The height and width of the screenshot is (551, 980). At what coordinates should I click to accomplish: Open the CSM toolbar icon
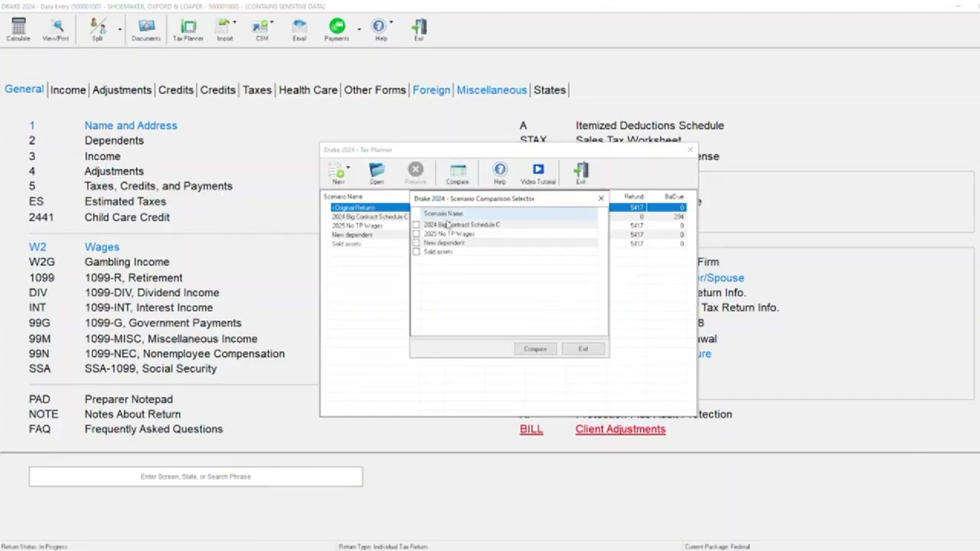pyautogui.click(x=262, y=30)
